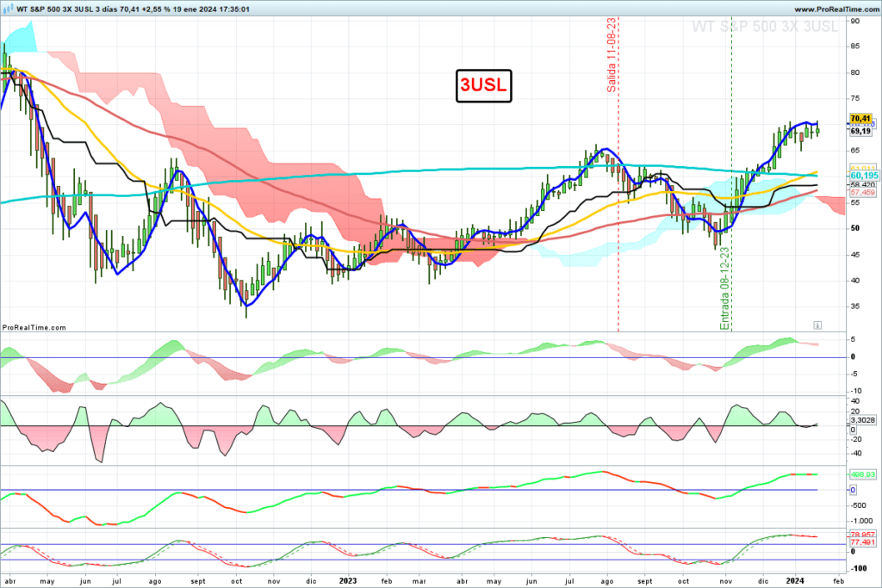Click the 'Entrada 08-12-23' vertical line label
The image size is (882, 588).
(x=724, y=288)
